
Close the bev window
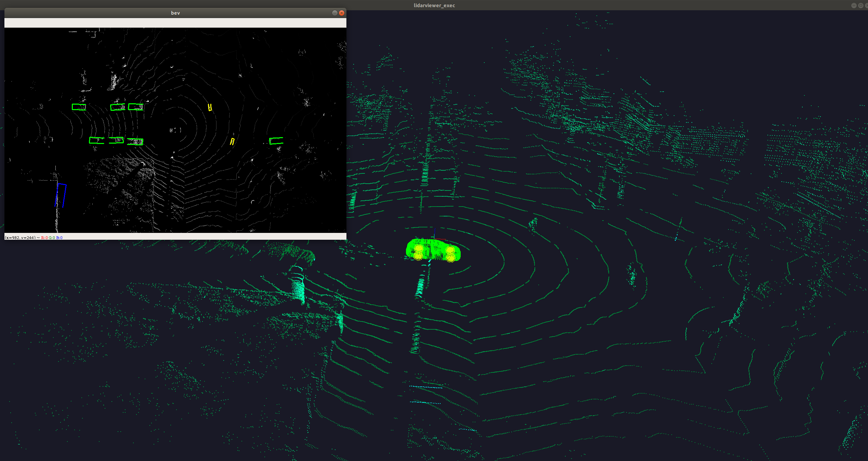341,13
